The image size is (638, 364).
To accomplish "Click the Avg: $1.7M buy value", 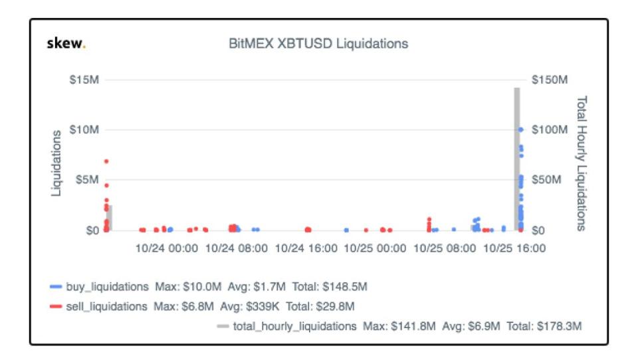I will pyautogui.click(x=257, y=287).
